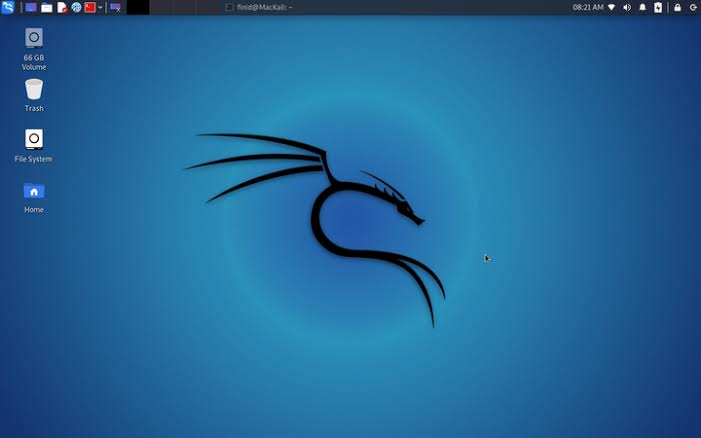Select the File System desktop icon
The width and height of the screenshot is (701, 438).
[34, 146]
